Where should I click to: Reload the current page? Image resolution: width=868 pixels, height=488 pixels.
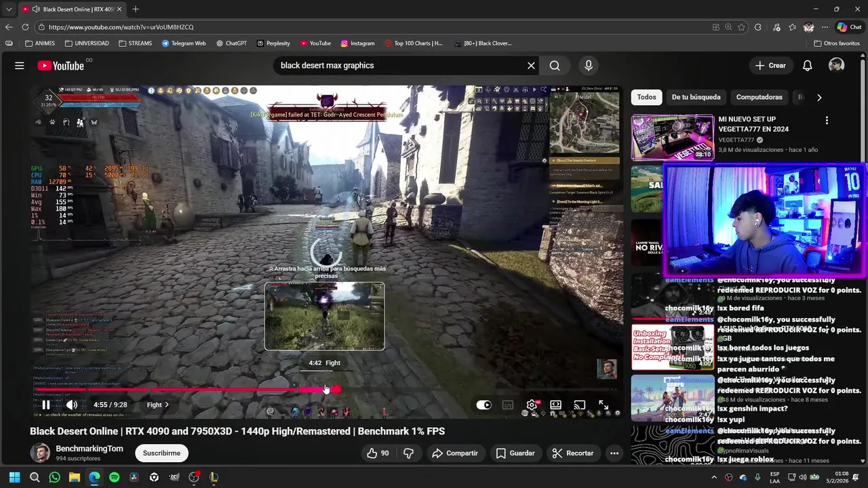tap(25, 27)
